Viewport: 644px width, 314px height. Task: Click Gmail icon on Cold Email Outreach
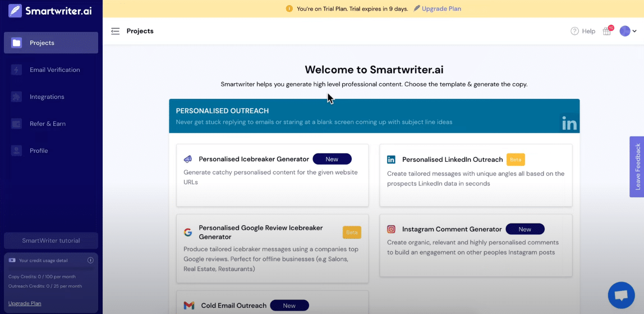189,306
